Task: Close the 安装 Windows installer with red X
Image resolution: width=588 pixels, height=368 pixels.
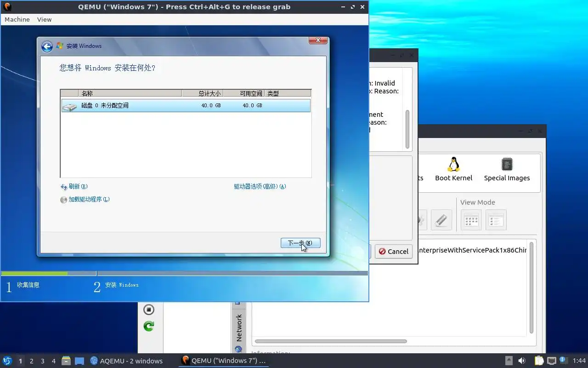Action: 318,40
